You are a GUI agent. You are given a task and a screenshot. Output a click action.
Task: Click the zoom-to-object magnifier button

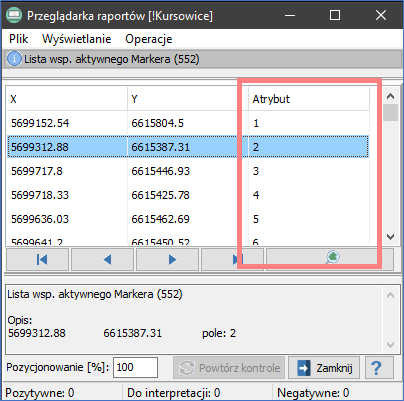(x=330, y=259)
